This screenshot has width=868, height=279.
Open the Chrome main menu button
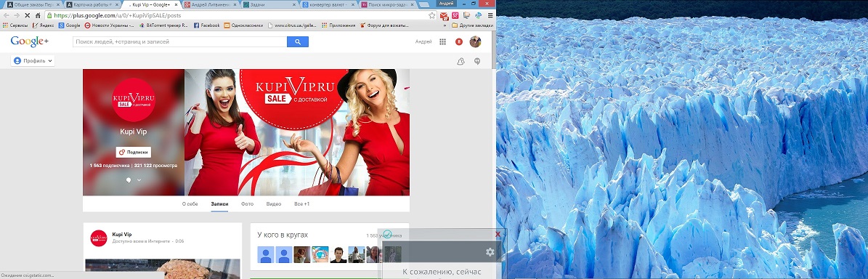490,15
